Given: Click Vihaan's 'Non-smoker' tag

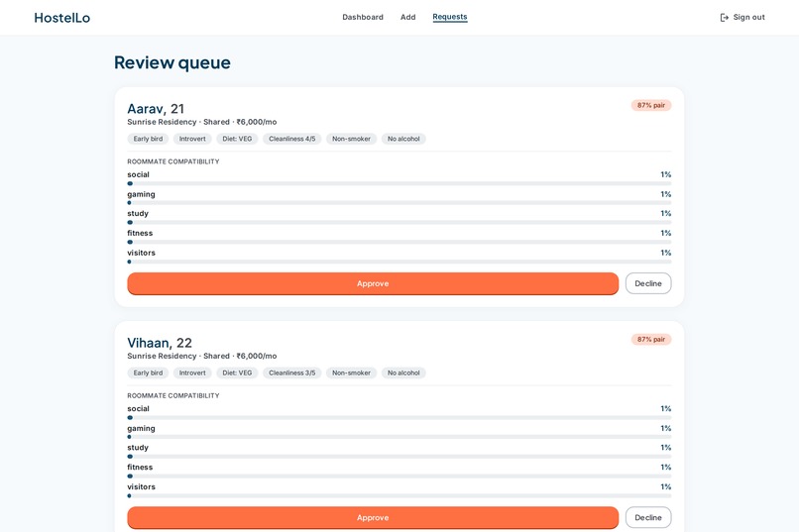Looking at the screenshot, I should 352,373.
